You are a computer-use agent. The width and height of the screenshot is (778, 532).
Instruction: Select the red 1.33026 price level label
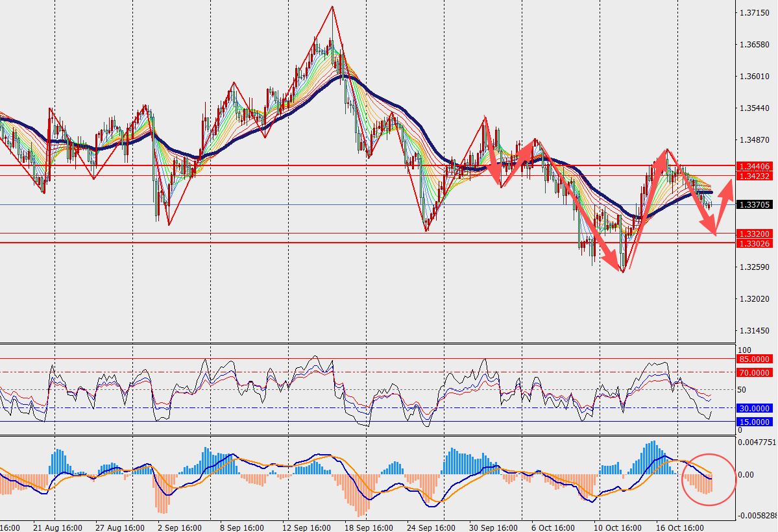(754, 243)
